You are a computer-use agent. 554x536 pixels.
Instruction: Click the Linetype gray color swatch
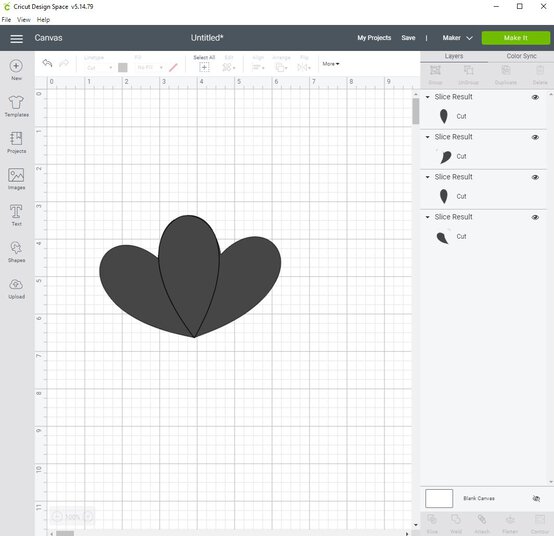pyautogui.click(x=123, y=67)
